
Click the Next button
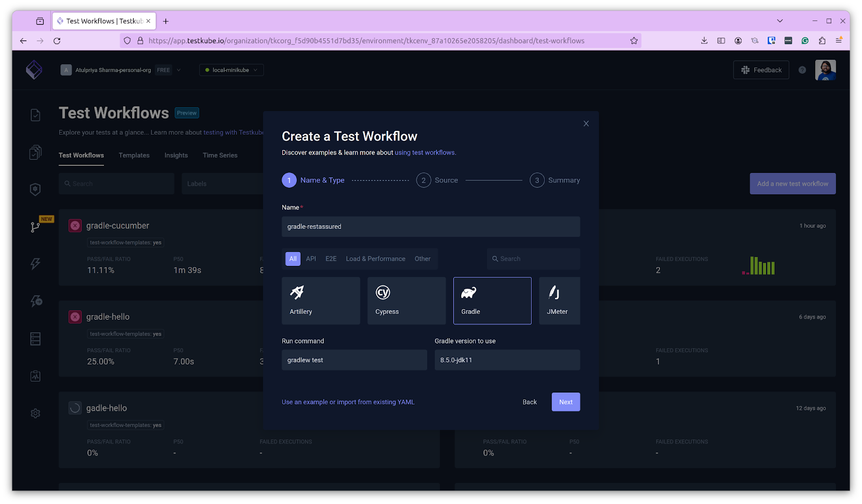(x=566, y=402)
